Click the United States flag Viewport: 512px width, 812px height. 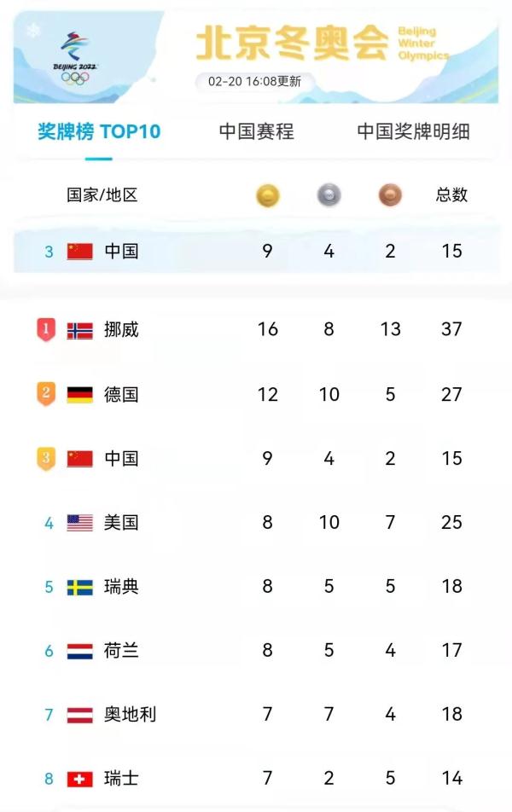point(78,522)
